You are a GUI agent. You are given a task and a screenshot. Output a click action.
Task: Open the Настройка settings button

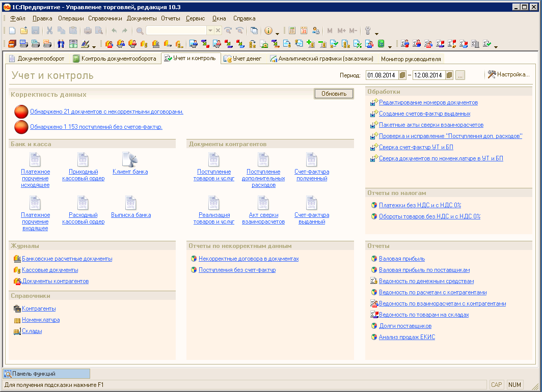click(x=508, y=74)
